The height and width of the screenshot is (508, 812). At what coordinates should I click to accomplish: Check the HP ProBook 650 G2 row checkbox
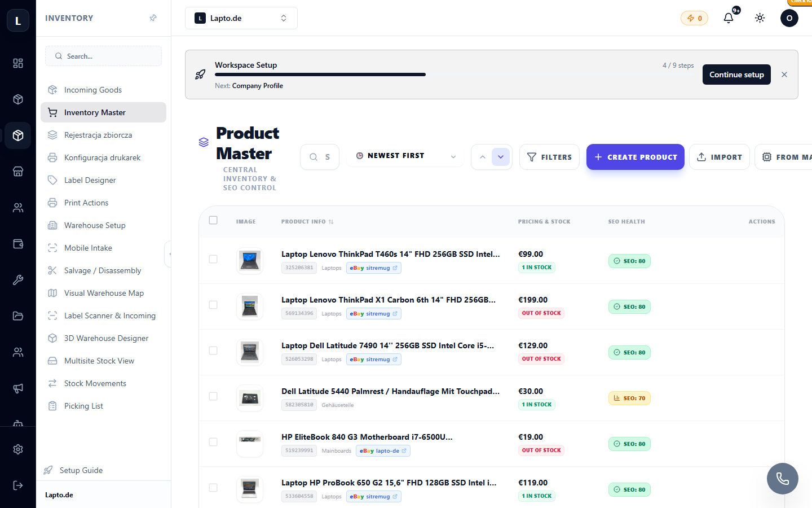tap(213, 488)
